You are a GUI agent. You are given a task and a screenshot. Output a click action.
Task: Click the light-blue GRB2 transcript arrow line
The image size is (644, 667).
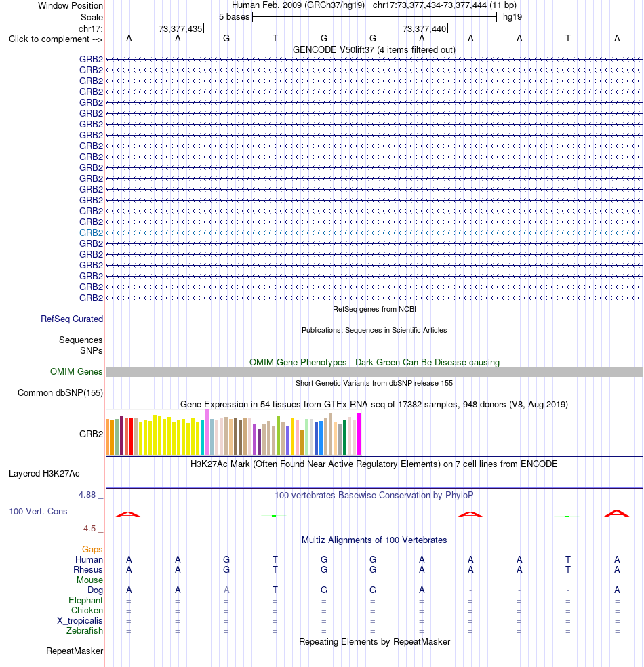point(374,233)
